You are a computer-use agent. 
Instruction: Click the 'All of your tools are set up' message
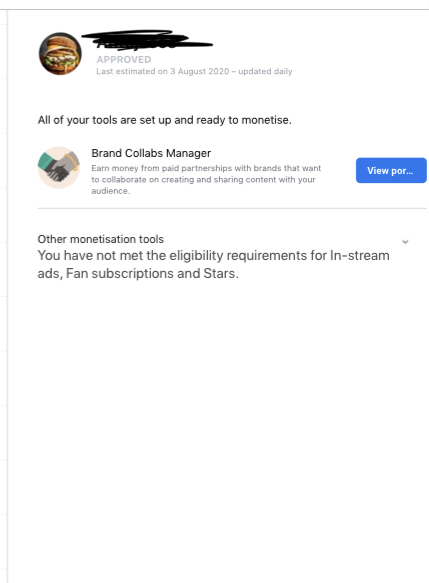click(x=164, y=120)
